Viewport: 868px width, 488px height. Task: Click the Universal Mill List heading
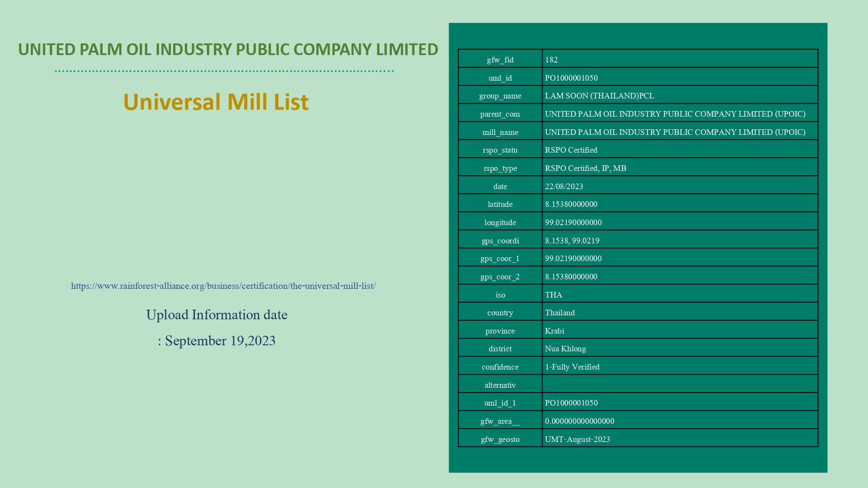pos(216,102)
